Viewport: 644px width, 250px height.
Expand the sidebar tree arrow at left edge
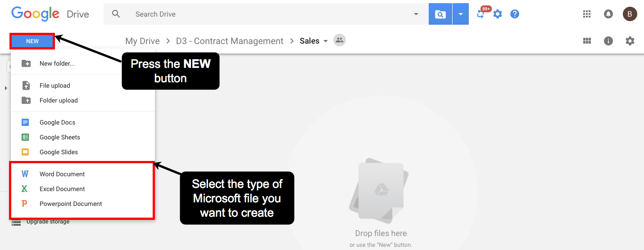6,88
